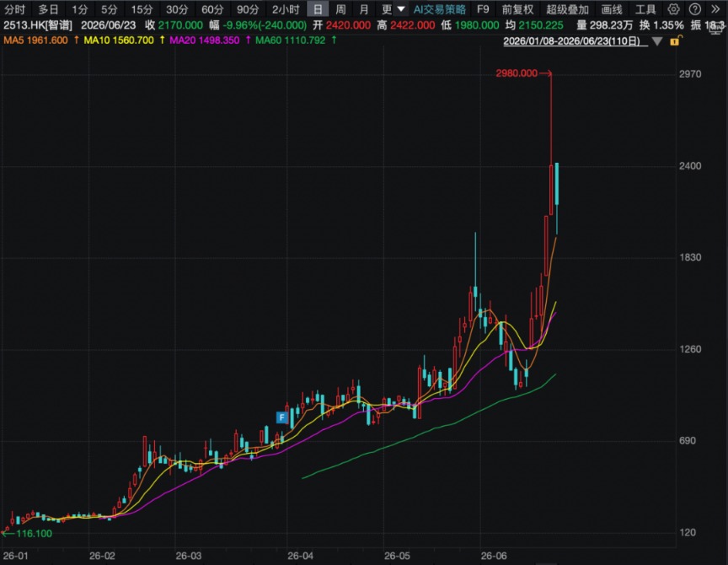Click the 2980.000 high price annotation
The width and height of the screenshot is (728, 565).
click(x=517, y=73)
